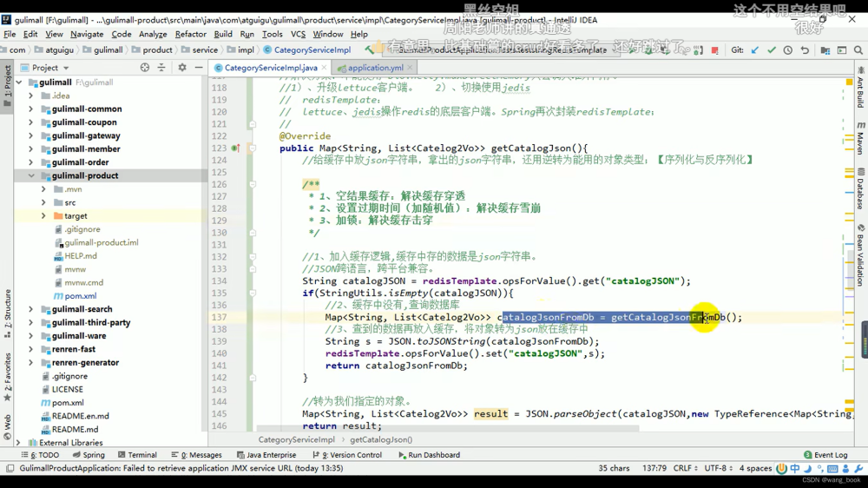Click the Git update project arrow icon
The height and width of the screenshot is (488, 868).
[754, 49]
